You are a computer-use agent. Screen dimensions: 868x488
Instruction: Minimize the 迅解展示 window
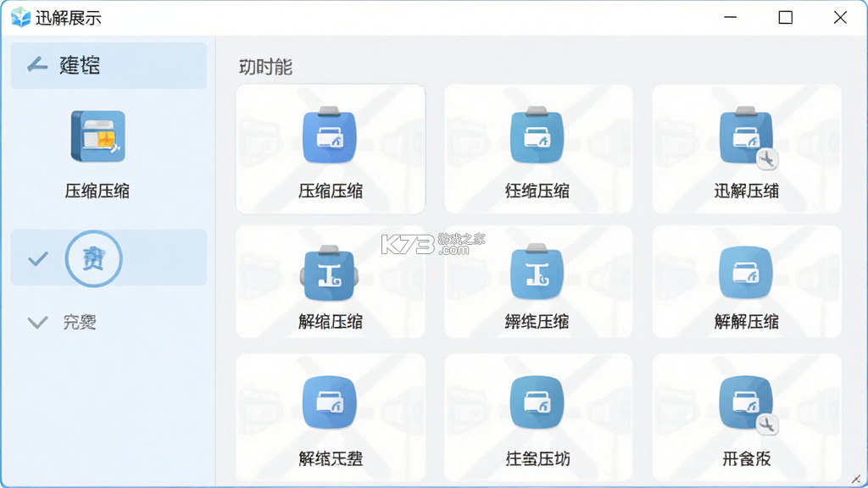pyautogui.click(x=731, y=17)
